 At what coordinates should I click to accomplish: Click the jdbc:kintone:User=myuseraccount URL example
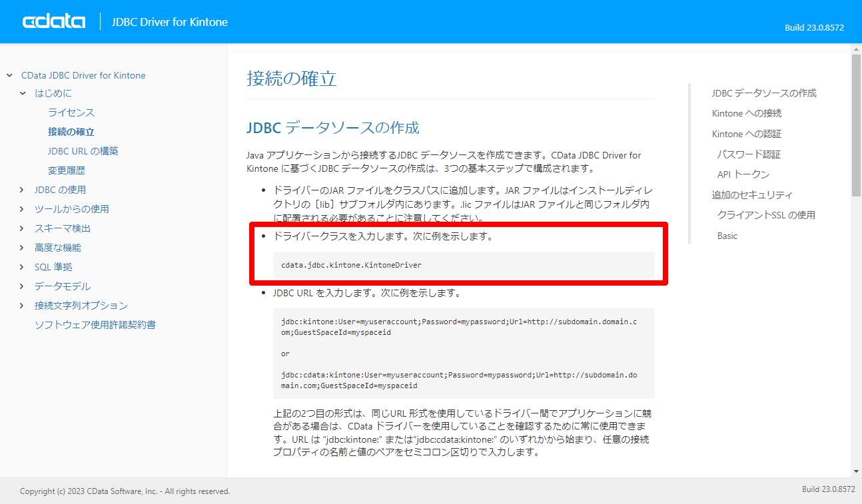click(x=459, y=327)
